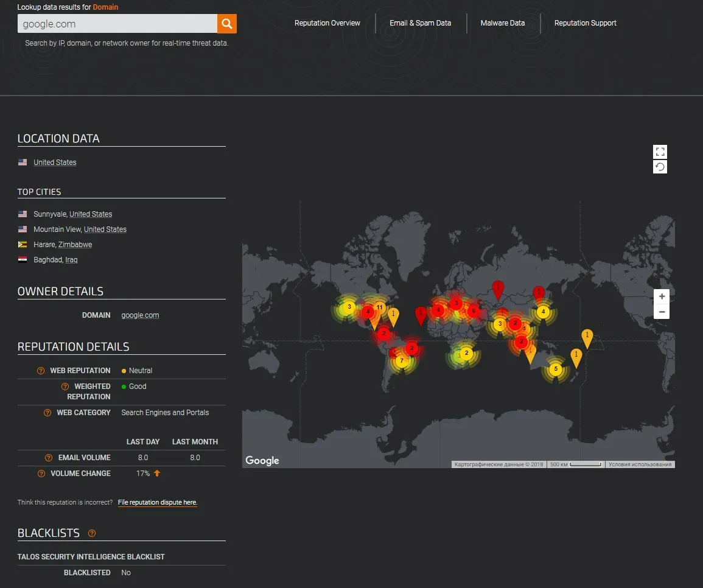Go to the Reputation Support tab

coord(585,23)
